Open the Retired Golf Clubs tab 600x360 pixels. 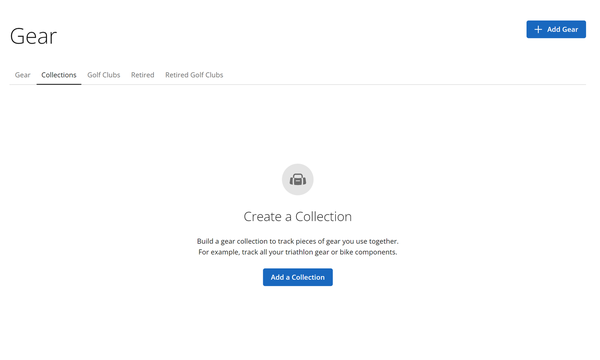(194, 75)
